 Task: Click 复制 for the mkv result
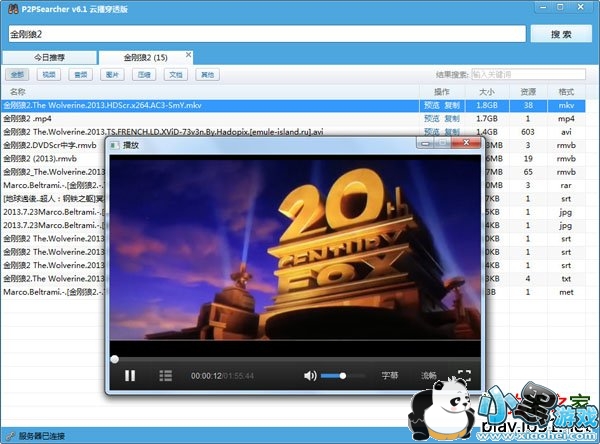pyautogui.click(x=452, y=105)
